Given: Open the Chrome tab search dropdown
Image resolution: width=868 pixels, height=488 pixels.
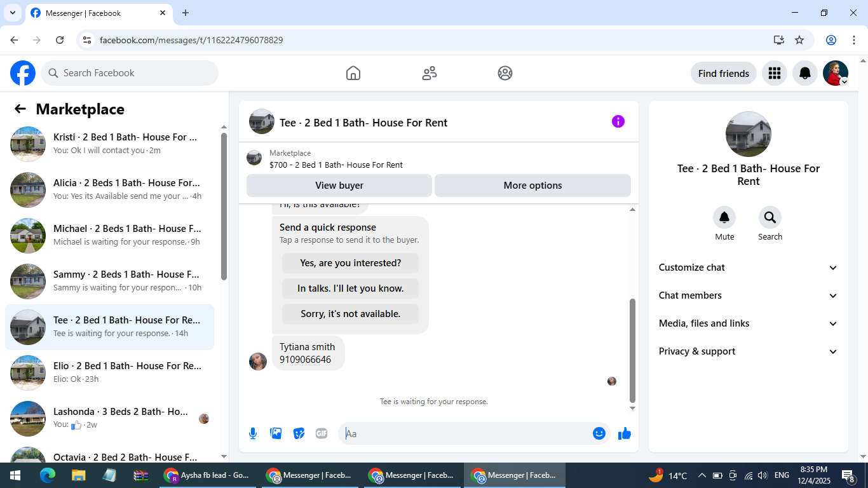Looking at the screenshot, I should tap(12, 13).
